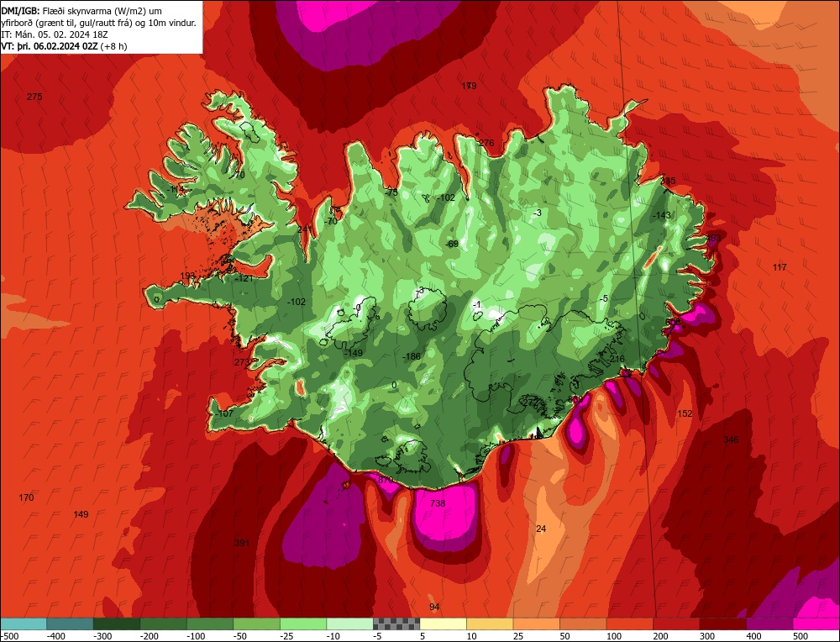Click the legend label -200
This screenshot has width=840, height=642.
tap(150, 637)
